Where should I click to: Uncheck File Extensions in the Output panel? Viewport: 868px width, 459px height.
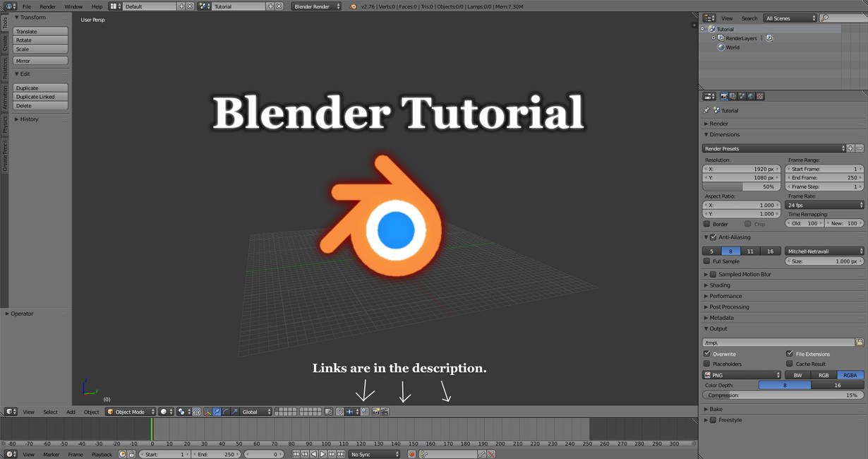click(788, 354)
